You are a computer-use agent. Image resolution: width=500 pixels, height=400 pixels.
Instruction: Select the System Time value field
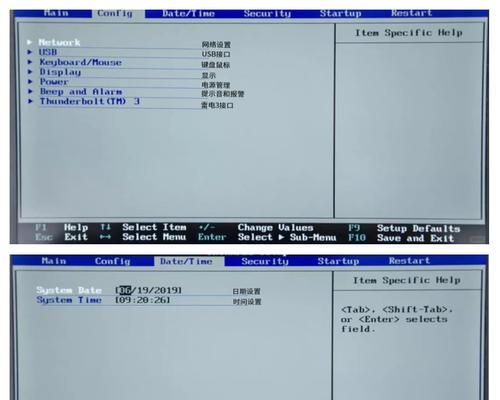point(142,300)
